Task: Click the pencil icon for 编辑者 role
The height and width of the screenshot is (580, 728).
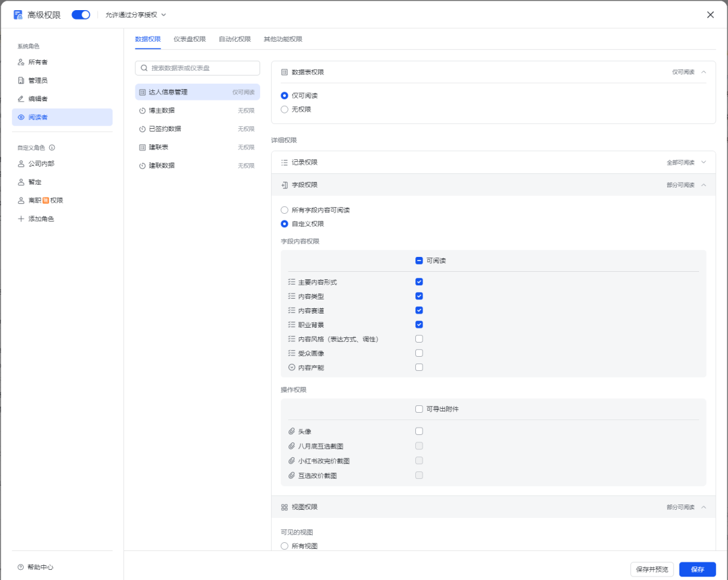Action: click(x=21, y=99)
